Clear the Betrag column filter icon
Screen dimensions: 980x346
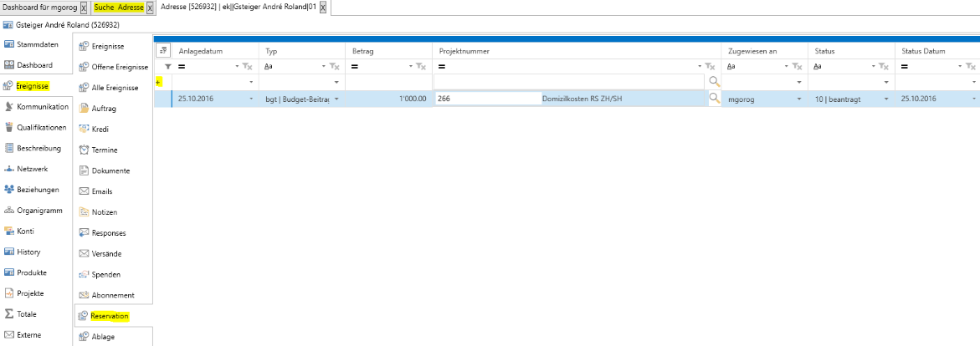421,66
